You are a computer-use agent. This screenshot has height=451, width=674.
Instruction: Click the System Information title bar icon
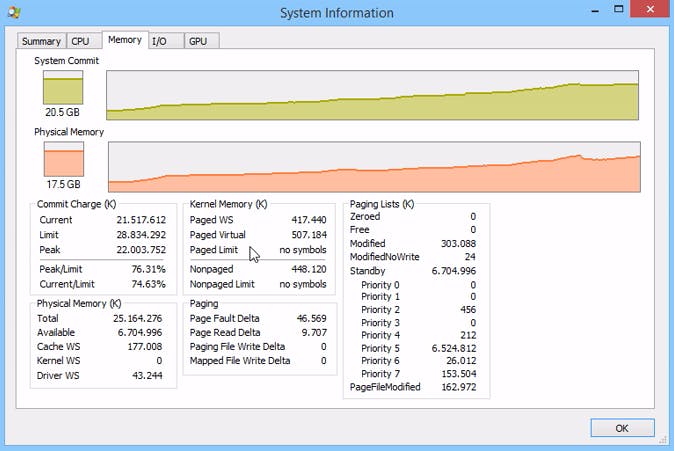[14, 12]
